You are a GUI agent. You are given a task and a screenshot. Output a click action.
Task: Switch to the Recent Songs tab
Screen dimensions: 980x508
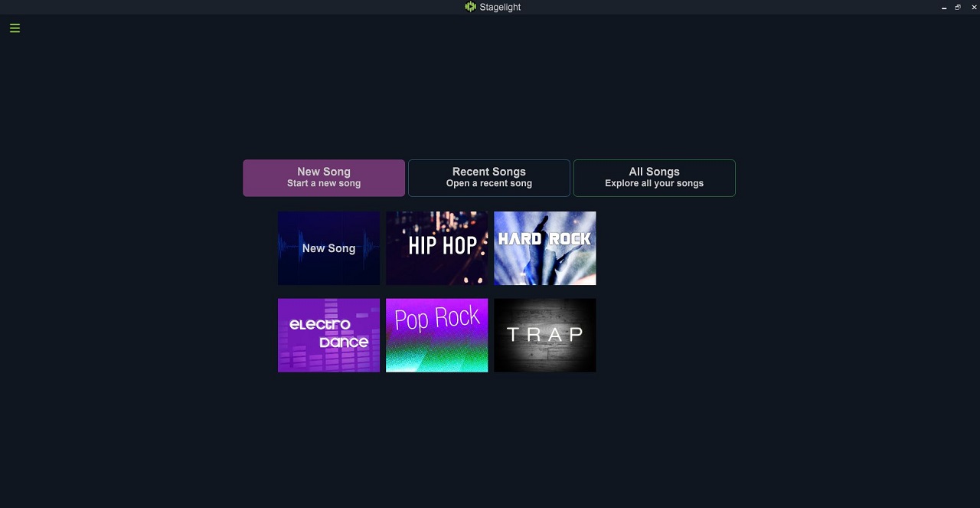489,178
